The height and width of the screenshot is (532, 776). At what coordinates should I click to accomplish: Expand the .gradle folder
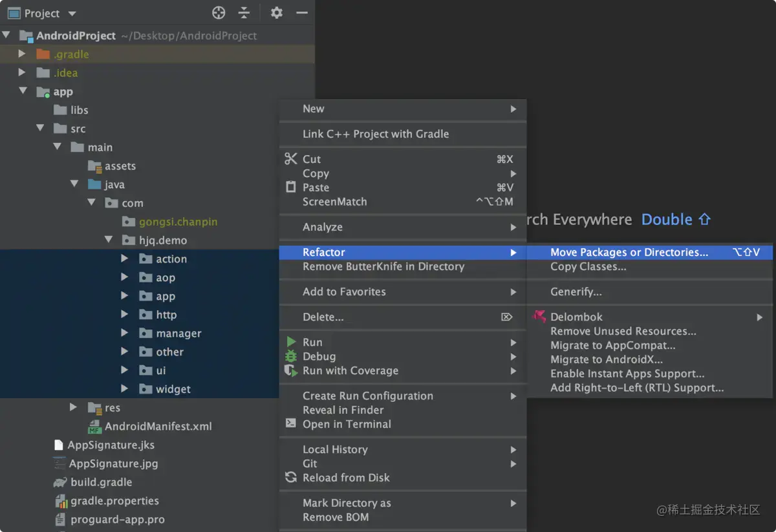pyautogui.click(x=22, y=54)
